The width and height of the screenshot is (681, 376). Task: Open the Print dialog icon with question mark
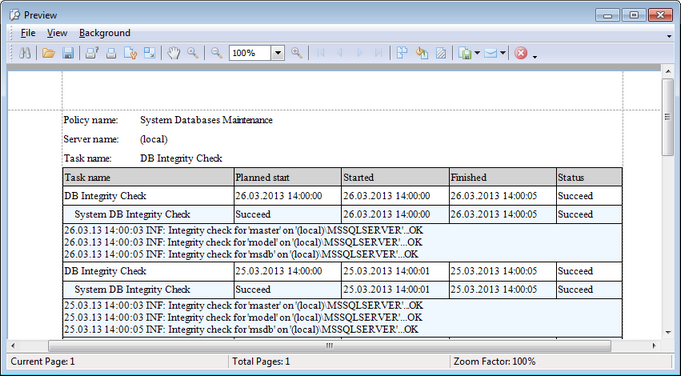[92, 53]
